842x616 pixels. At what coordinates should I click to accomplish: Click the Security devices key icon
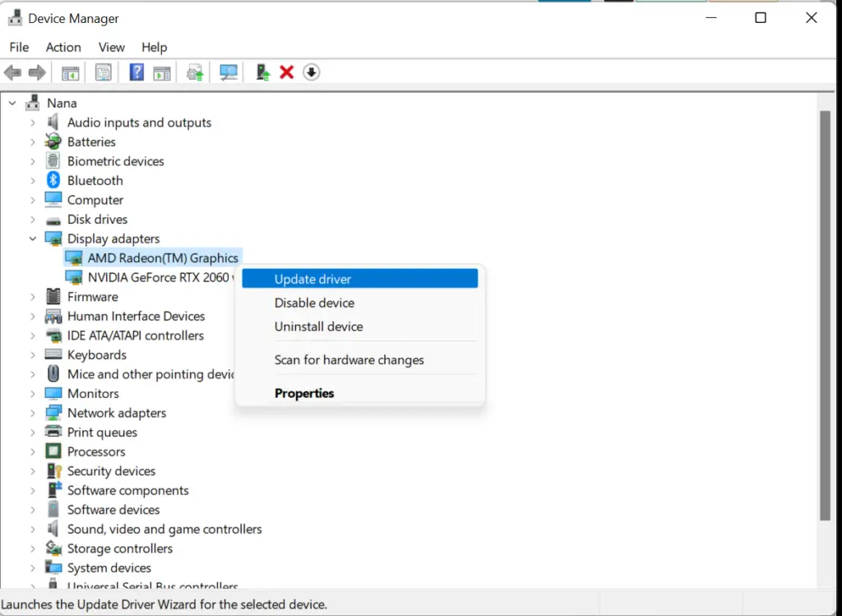[54, 470]
